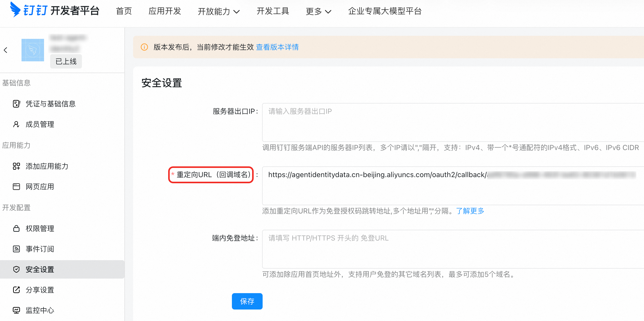Screen dimensions: 644x321
Task: Click the security settings shield icon
Action: coord(16,269)
